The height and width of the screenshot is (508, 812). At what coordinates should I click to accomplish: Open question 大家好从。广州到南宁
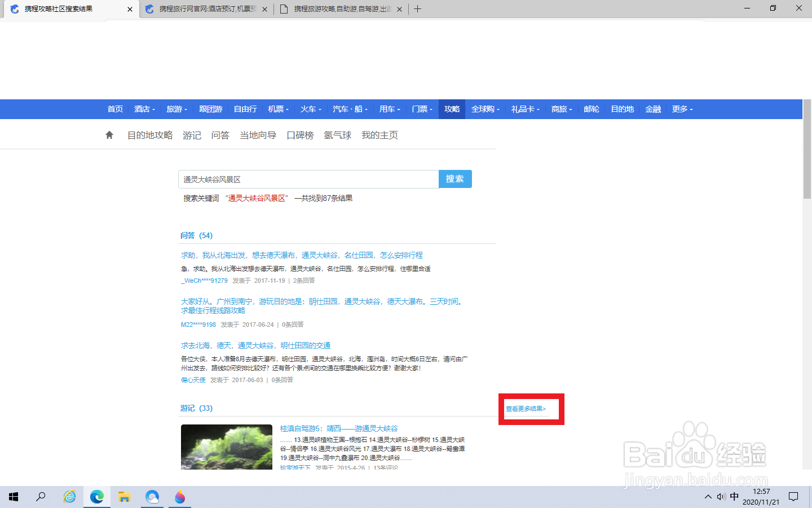(x=323, y=306)
